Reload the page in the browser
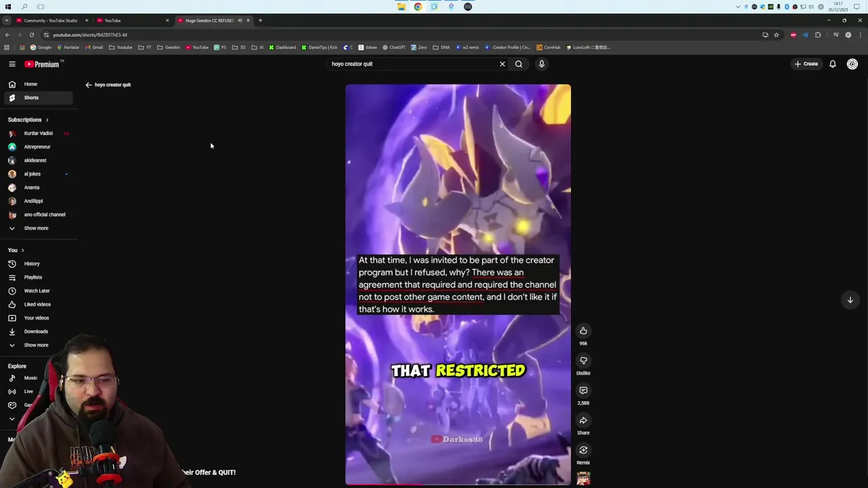The width and height of the screenshot is (868, 488). 32,35
